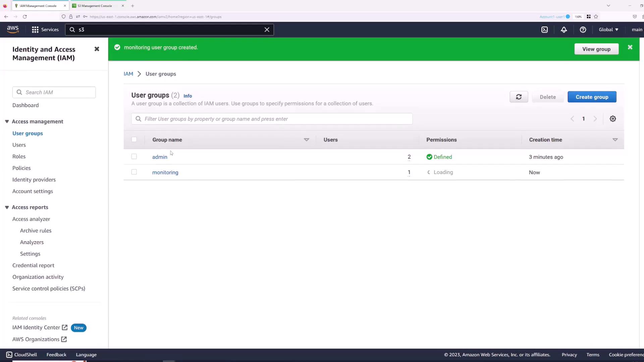Select the admin group checkbox
The image size is (644, 362).
tap(134, 157)
